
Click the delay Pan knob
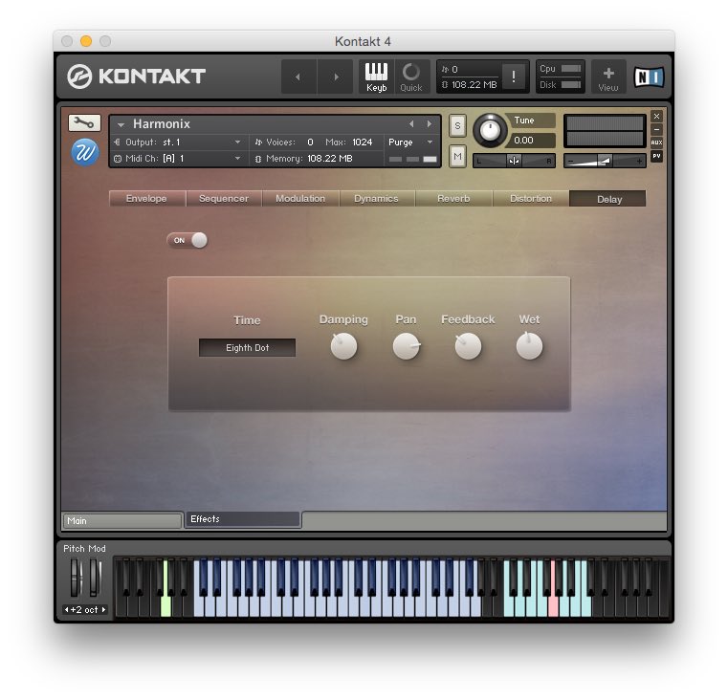(407, 346)
